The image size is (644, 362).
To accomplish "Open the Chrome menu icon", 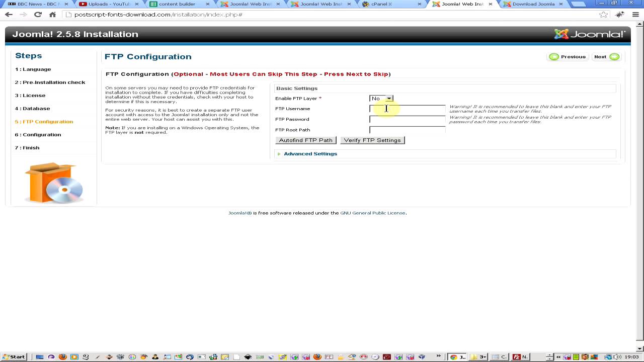I will (636, 15).
